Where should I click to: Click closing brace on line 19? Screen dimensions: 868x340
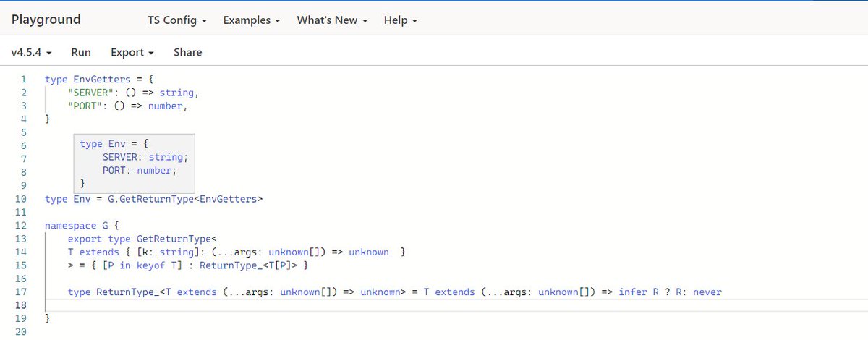(48, 318)
